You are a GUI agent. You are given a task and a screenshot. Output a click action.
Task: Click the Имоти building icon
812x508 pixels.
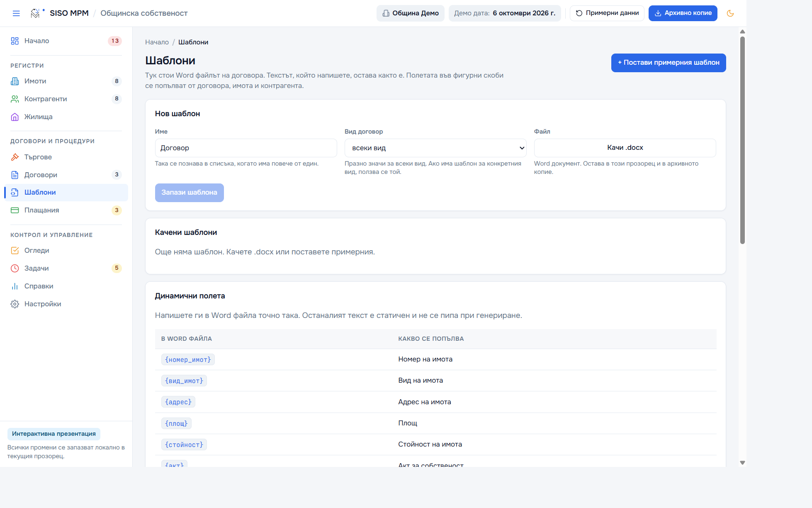point(15,81)
